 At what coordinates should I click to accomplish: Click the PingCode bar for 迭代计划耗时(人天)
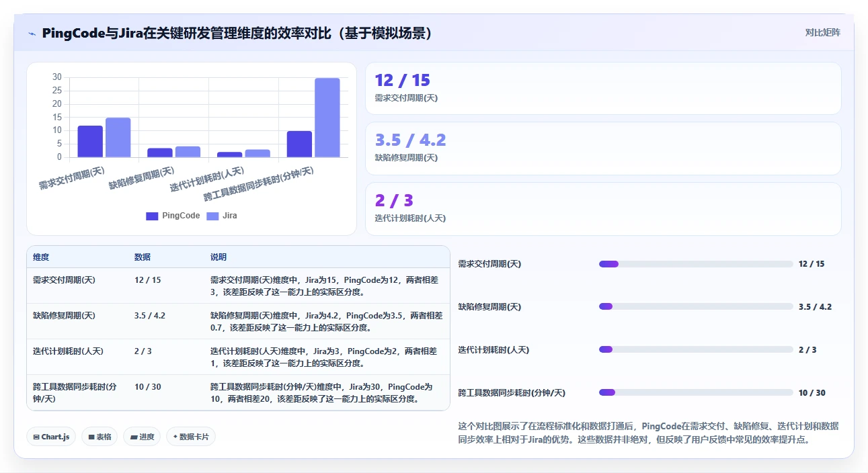[x=230, y=155]
